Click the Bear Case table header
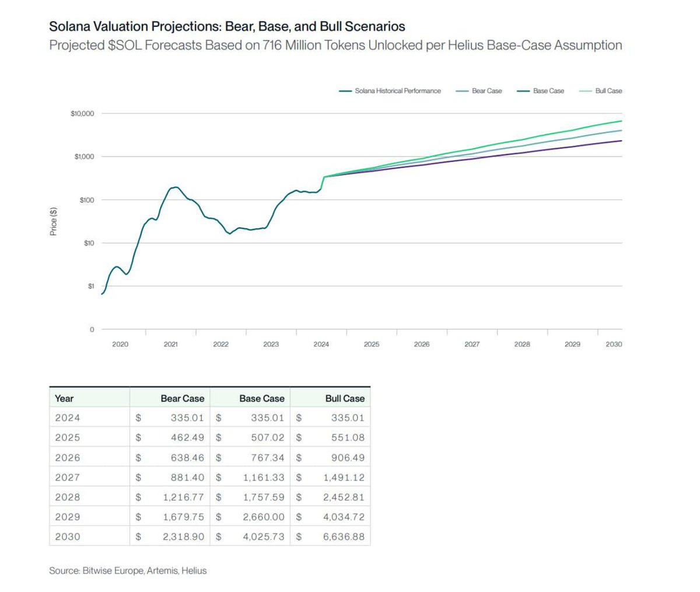 point(183,398)
